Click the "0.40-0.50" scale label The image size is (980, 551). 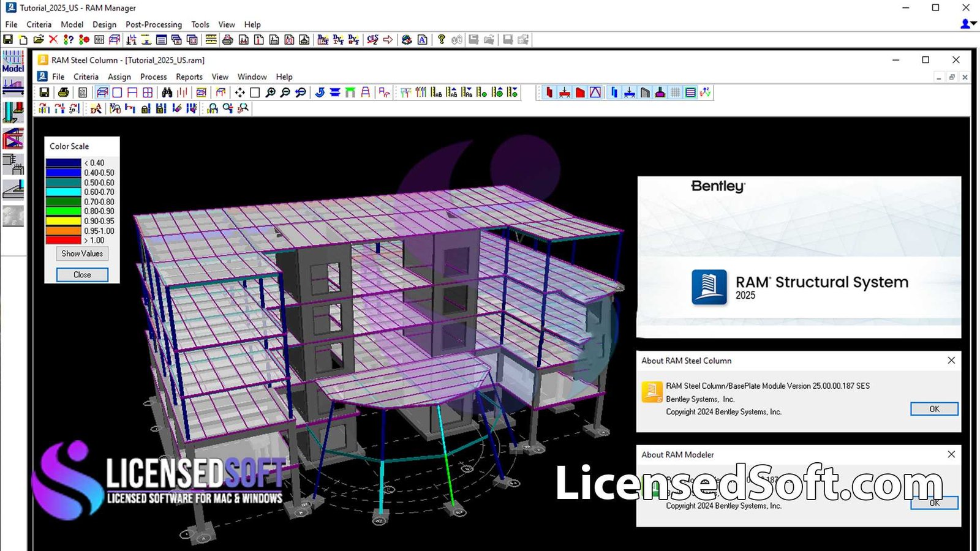(x=99, y=173)
